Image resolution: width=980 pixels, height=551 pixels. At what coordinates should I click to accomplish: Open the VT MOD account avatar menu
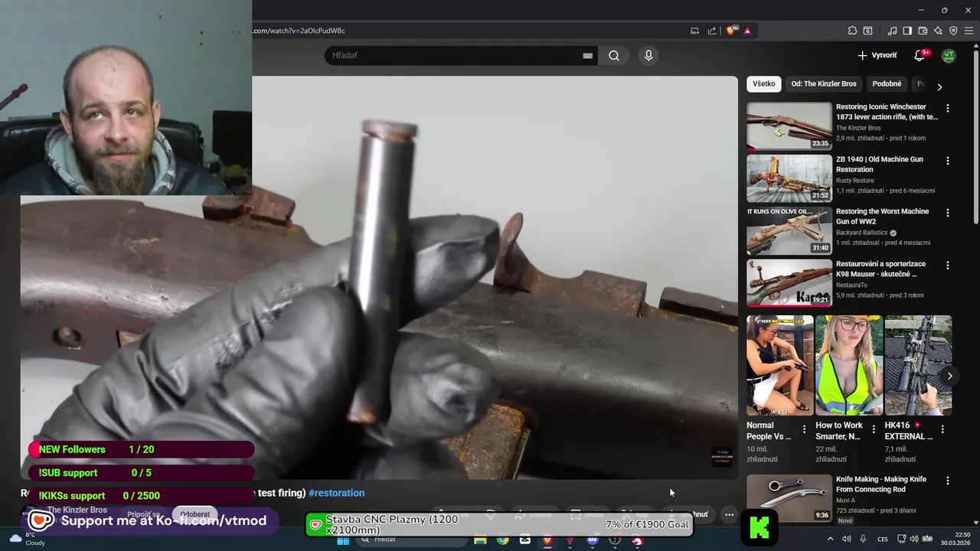click(949, 56)
